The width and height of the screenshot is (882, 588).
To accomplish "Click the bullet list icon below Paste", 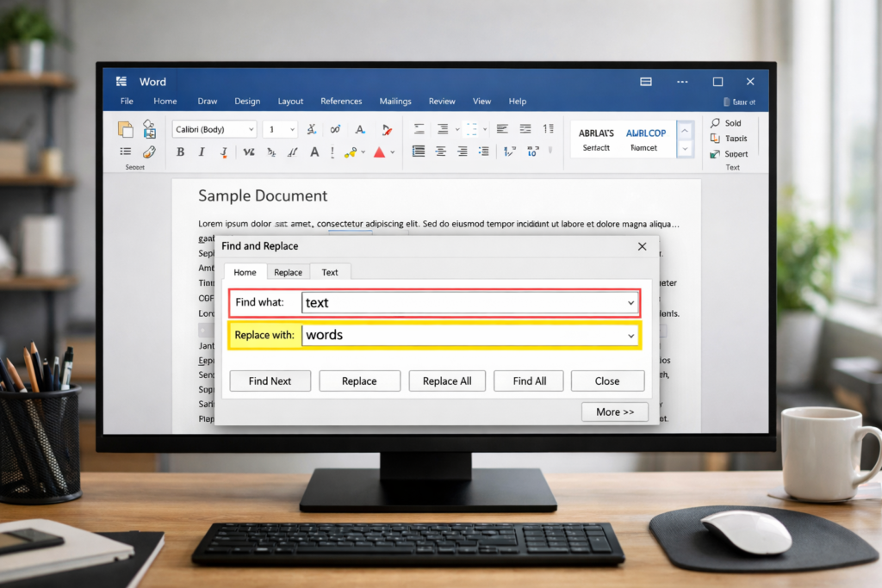I will tap(126, 152).
